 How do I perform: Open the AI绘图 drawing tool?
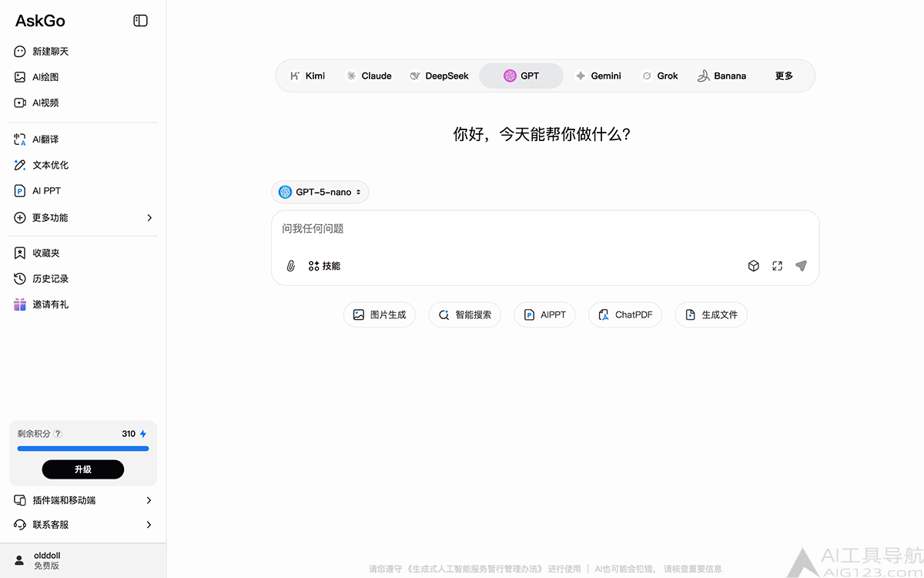click(x=82, y=77)
